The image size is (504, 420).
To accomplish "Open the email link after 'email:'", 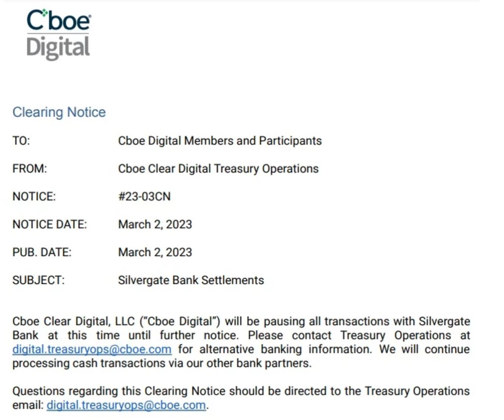I will coord(126,405).
